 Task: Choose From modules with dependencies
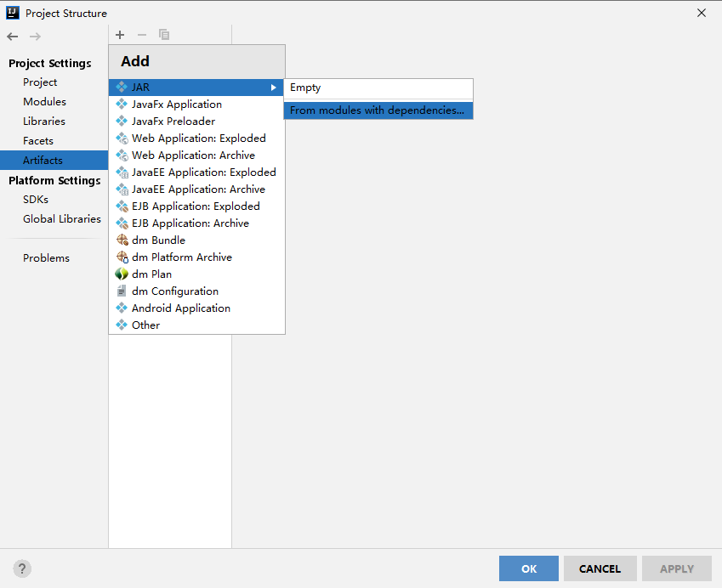[x=378, y=110]
